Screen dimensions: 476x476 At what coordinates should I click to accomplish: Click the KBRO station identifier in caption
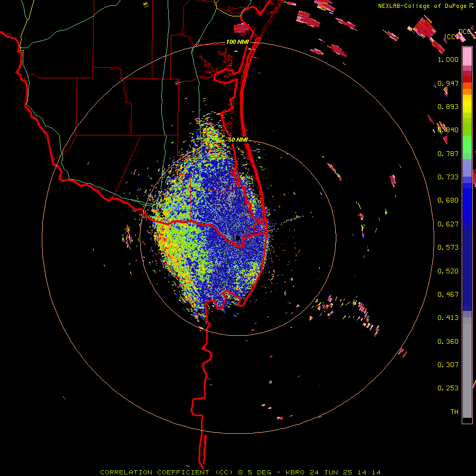[296, 472]
